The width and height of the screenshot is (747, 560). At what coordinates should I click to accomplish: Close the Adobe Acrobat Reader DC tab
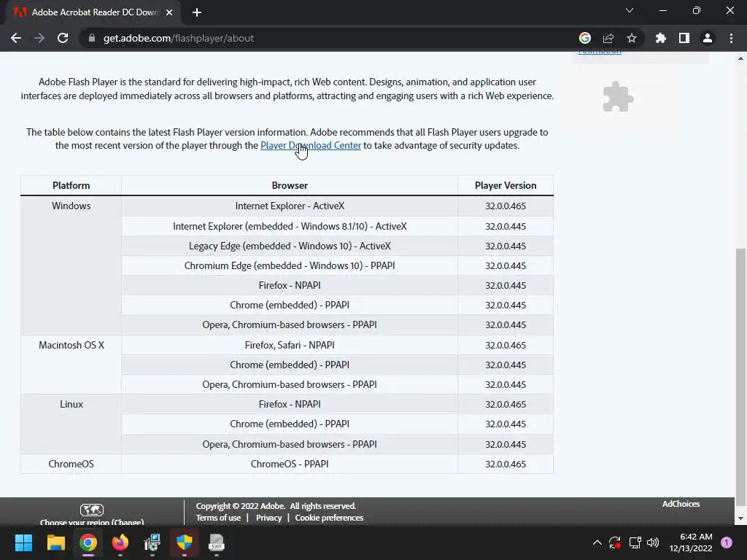coord(169,12)
